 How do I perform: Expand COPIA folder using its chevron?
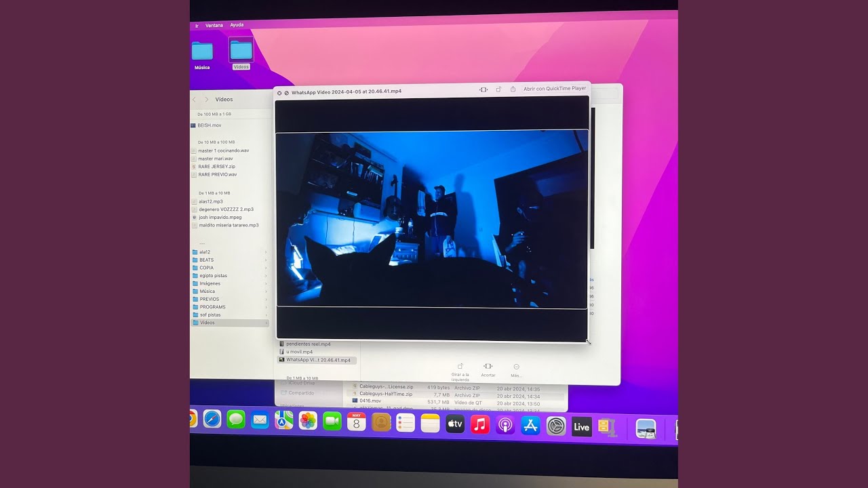pos(265,268)
